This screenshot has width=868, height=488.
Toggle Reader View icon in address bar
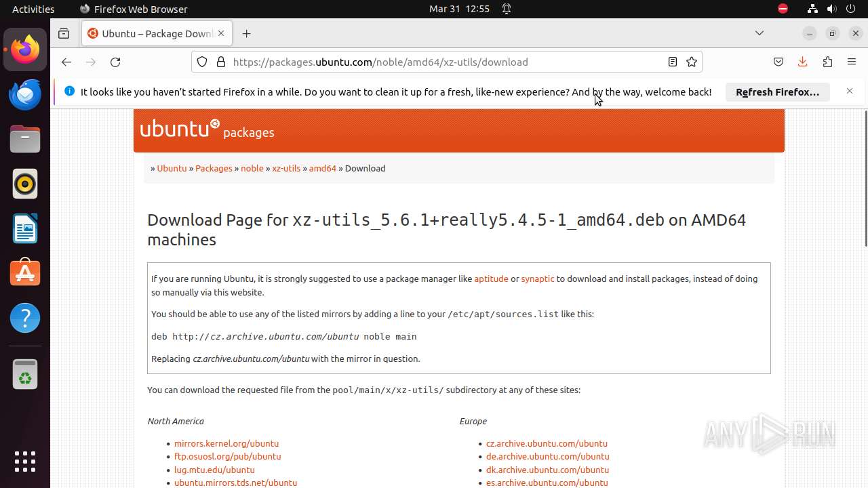pos(673,62)
